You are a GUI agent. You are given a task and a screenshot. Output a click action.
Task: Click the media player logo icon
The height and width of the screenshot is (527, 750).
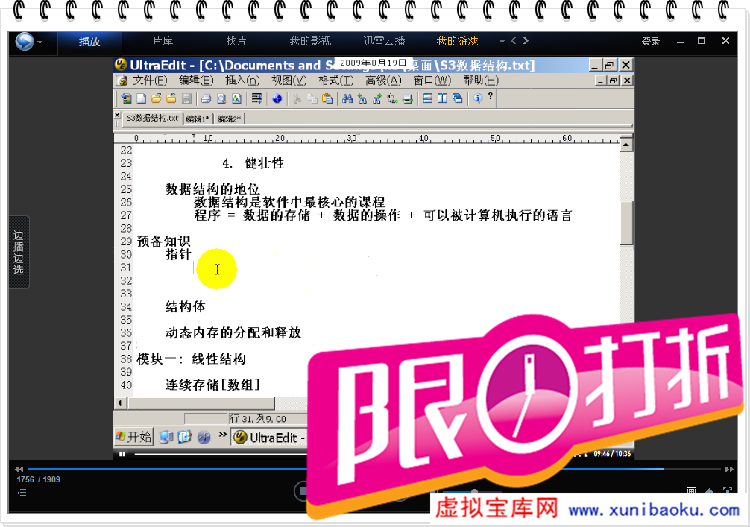(24, 41)
